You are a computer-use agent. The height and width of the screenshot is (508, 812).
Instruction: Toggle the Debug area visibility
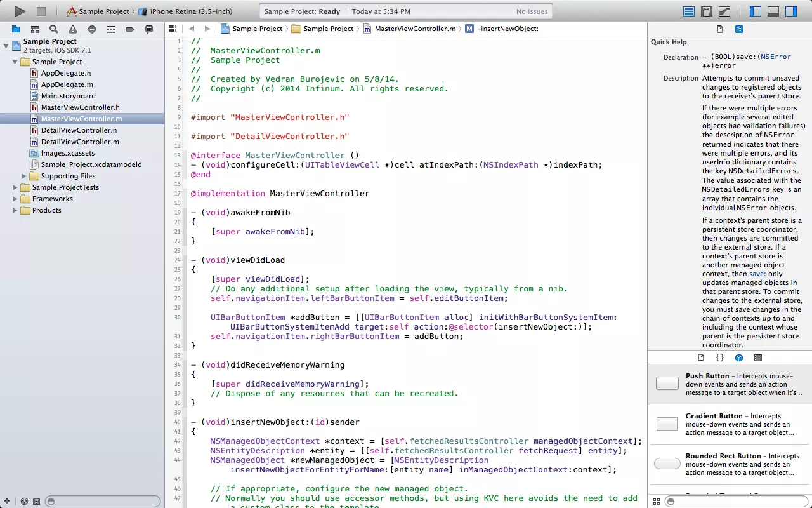(773, 11)
